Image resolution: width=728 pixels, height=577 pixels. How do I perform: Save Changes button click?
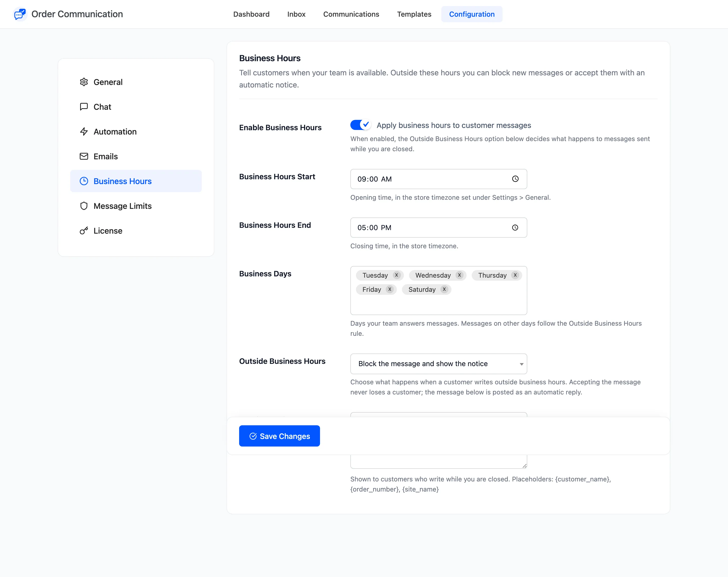click(x=279, y=436)
